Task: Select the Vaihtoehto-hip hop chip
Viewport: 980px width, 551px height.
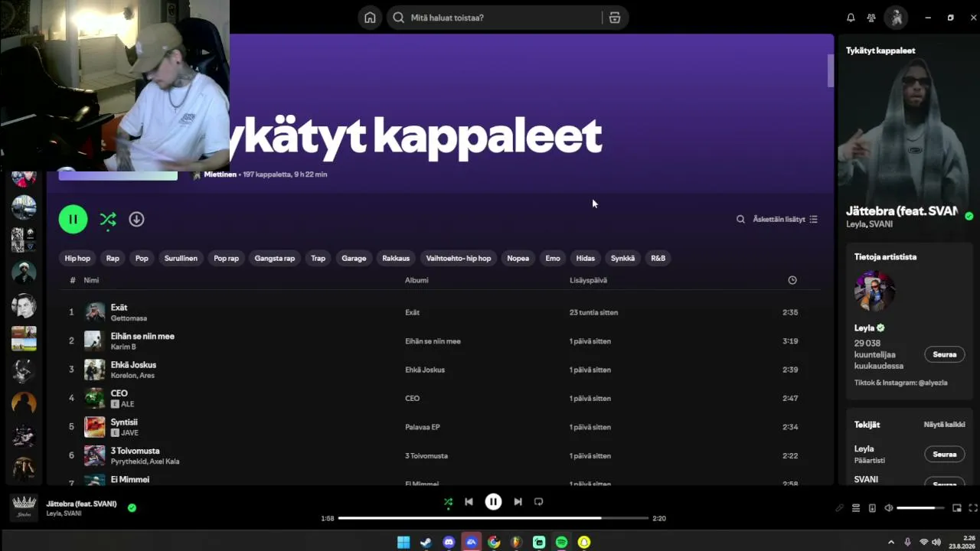Action: [459, 259]
